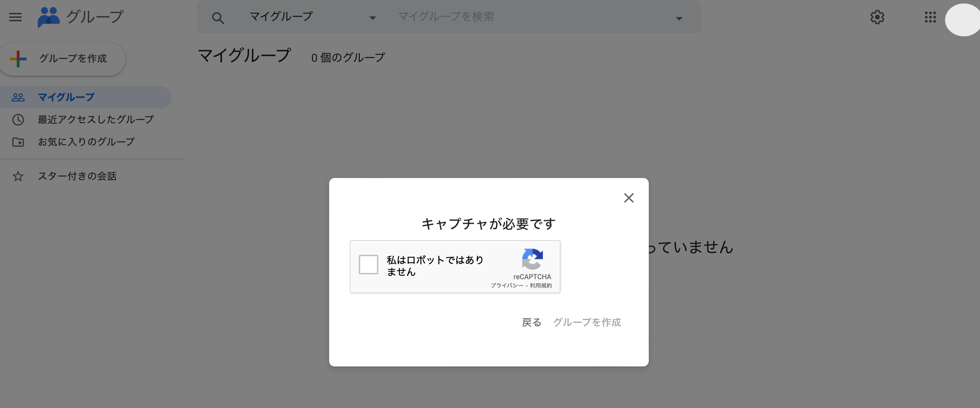
Task: Click the キャプチャが必要です dialog heading
Action: 489,224
